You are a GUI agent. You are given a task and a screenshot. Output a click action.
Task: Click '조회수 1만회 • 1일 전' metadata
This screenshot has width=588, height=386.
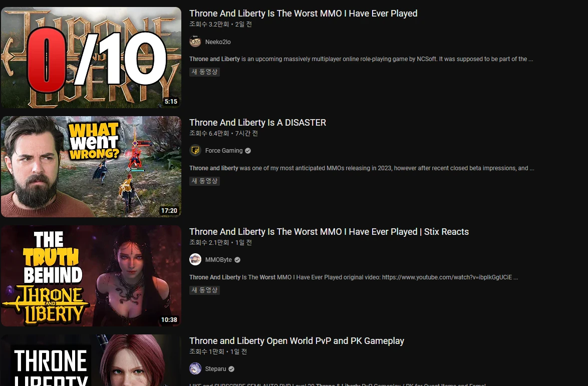[x=218, y=351]
